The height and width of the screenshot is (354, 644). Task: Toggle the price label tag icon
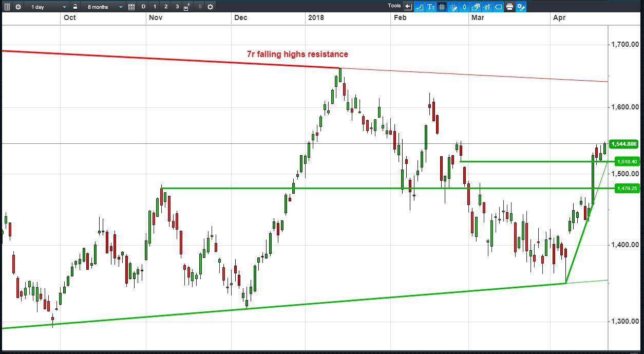pos(498,7)
